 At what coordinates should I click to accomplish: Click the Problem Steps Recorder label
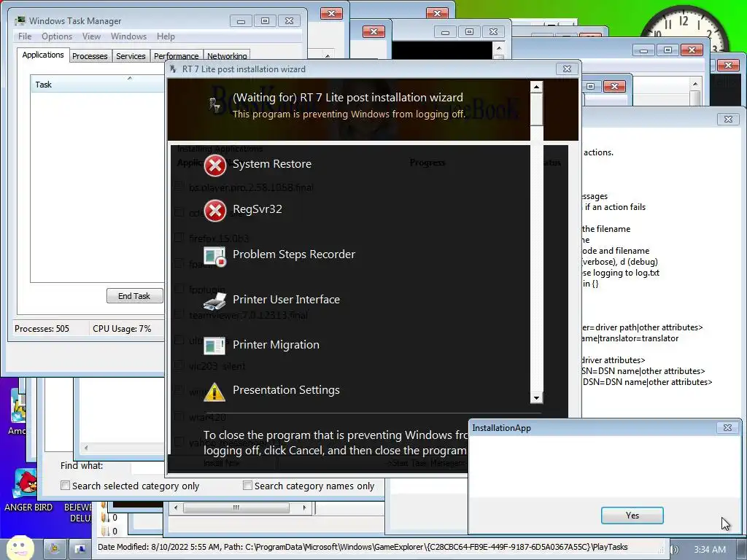tap(294, 254)
